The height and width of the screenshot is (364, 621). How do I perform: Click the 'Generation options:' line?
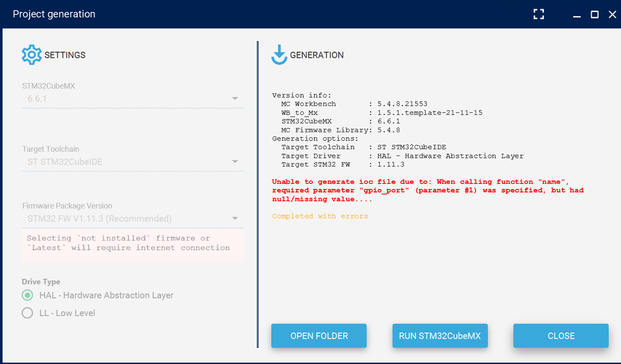315,139
